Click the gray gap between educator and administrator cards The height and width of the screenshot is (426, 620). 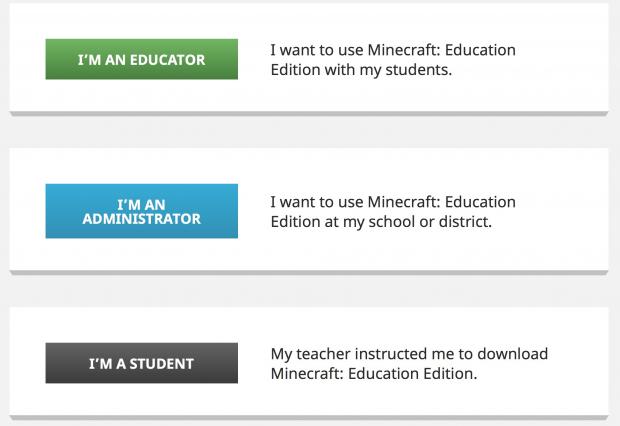click(x=310, y=132)
